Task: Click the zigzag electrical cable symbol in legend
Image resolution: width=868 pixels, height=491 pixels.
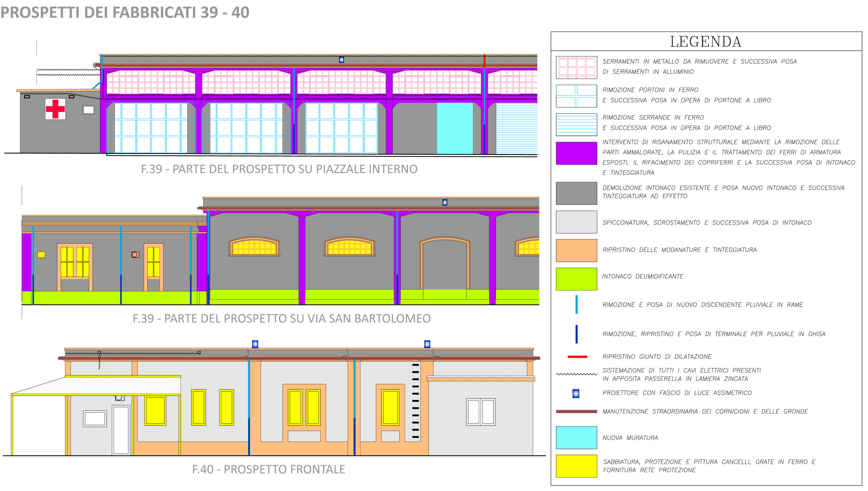Action: point(576,374)
